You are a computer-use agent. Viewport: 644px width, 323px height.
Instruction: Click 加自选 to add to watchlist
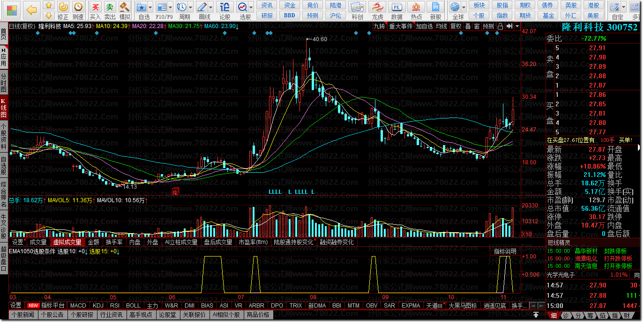pos(424,26)
